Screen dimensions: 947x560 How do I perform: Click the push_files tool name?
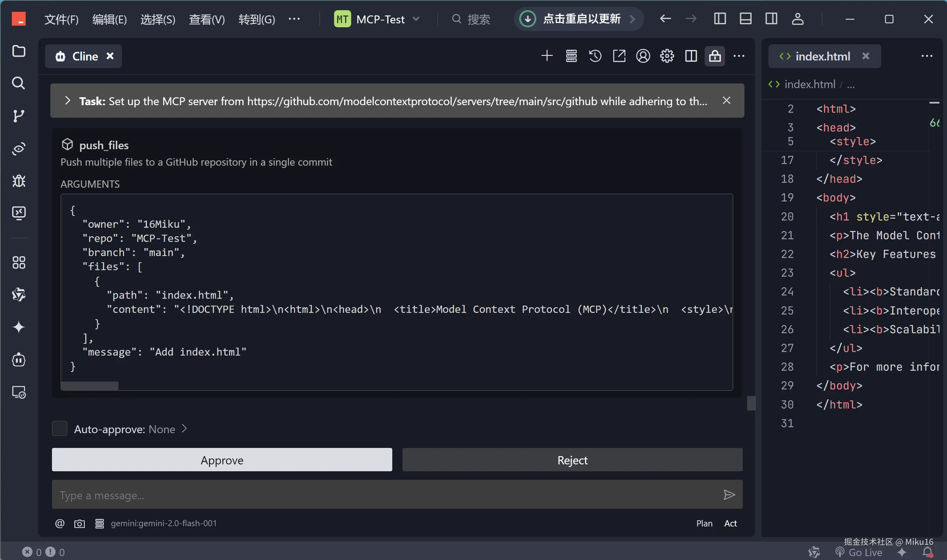(x=104, y=145)
